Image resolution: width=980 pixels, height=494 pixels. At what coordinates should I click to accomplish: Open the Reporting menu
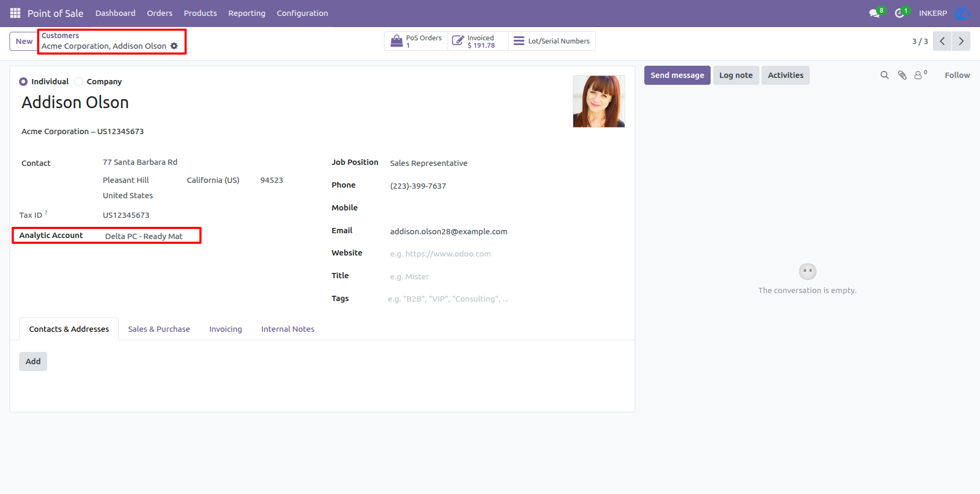247,13
